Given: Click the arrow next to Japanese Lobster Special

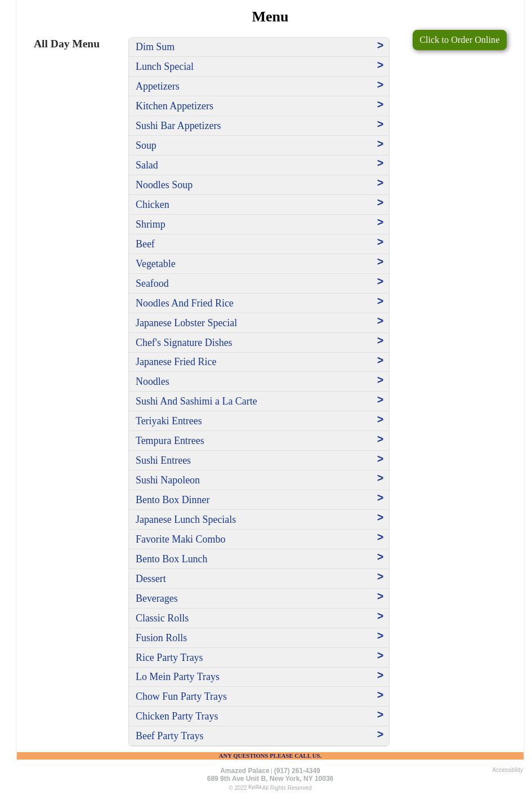Looking at the screenshot, I should 380,321.
